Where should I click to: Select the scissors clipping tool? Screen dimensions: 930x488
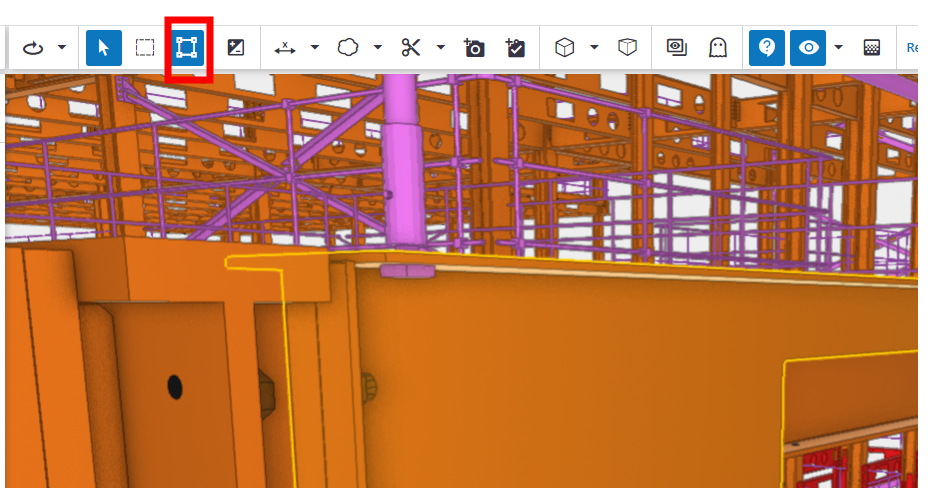tap(411, 48)
